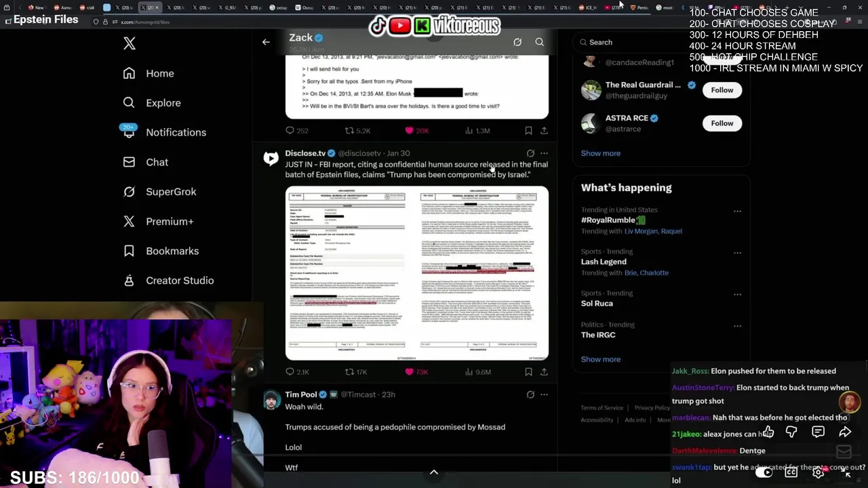The height and width of the screenshot is (488, 868).
Task: Open the Liv Morgan, Raquel trending link
Action: [x=653, y=231]
